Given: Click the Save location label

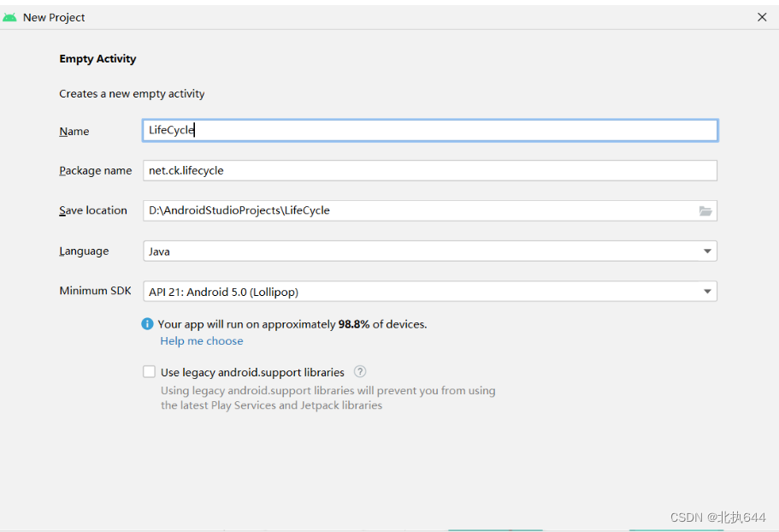Looking at the screenshot, I should pos(93,210).
